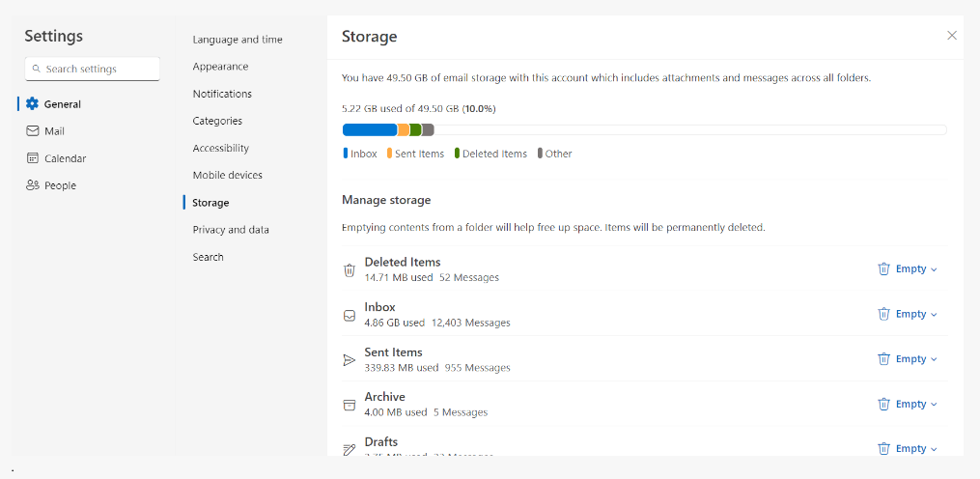Click the Sent Items paper plane icon
Screen dimensions: 980x479
point(350,360)
